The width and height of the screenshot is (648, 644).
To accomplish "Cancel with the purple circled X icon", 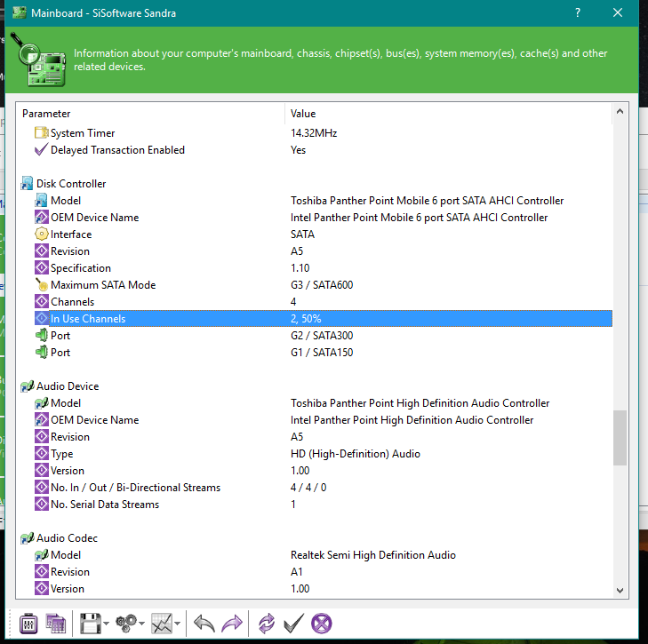I will (322, 624).
